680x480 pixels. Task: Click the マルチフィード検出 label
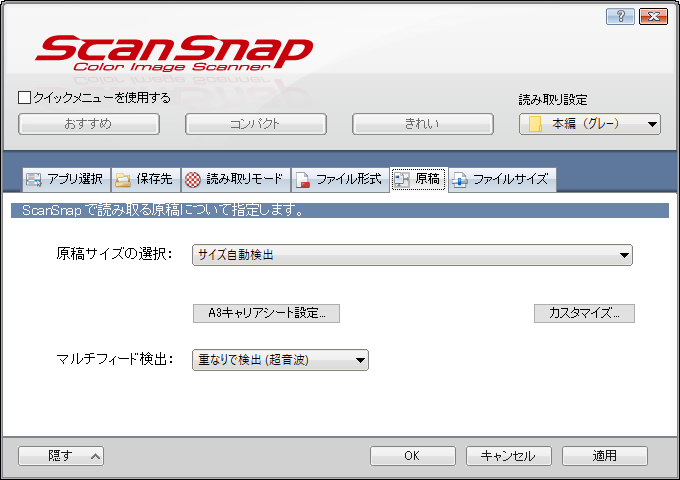[115, 359]
